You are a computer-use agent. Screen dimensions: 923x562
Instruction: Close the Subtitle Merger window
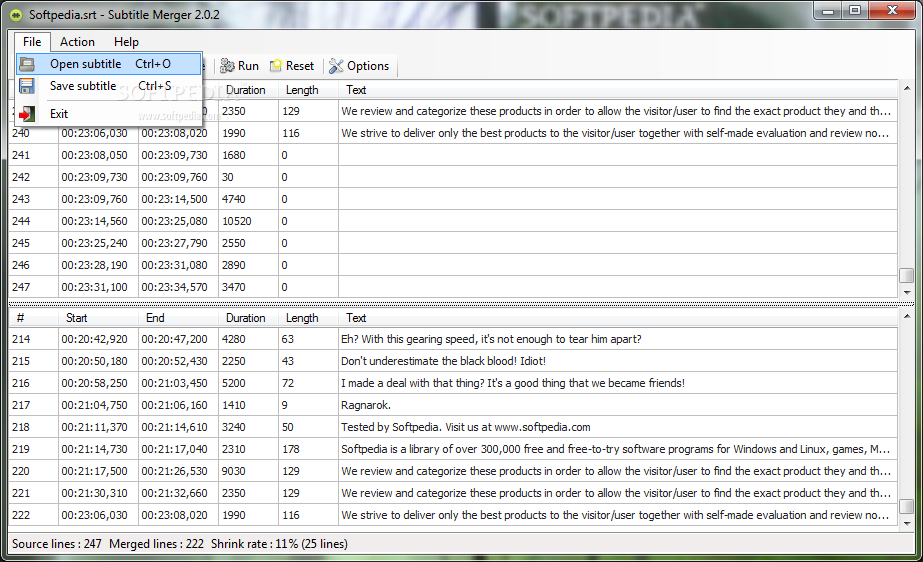pyautogui.click(x=892, y=11)
